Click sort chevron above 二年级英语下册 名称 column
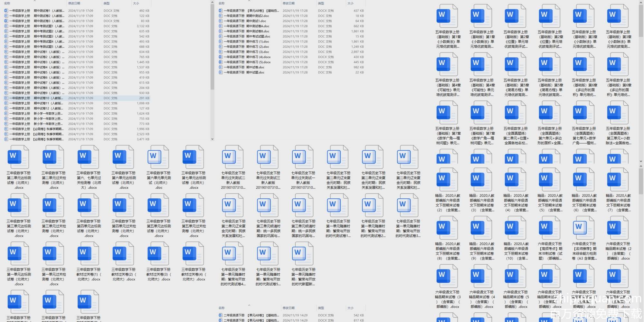644x322 pixels. (249, 305)
